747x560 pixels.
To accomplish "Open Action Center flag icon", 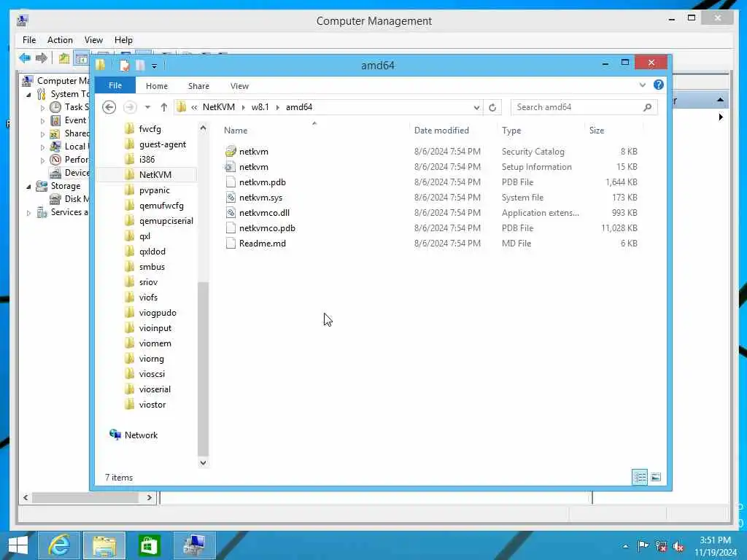I will pos(643,546).
